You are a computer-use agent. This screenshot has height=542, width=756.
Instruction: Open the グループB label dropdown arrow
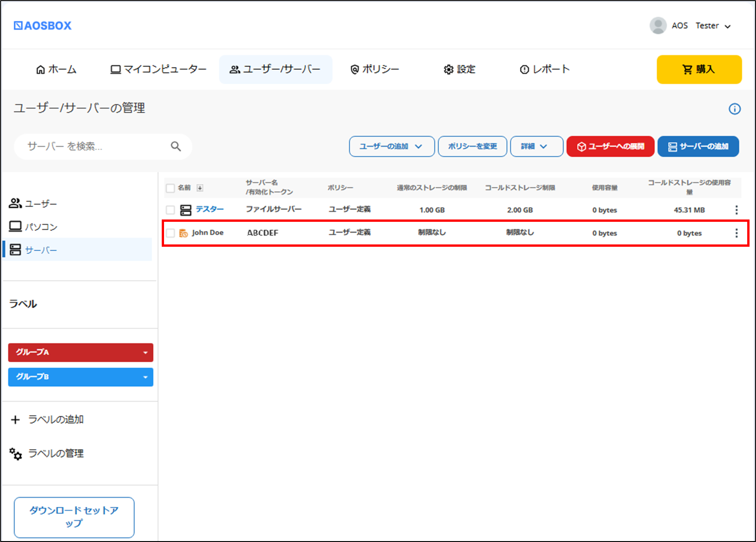coord(145,377)
